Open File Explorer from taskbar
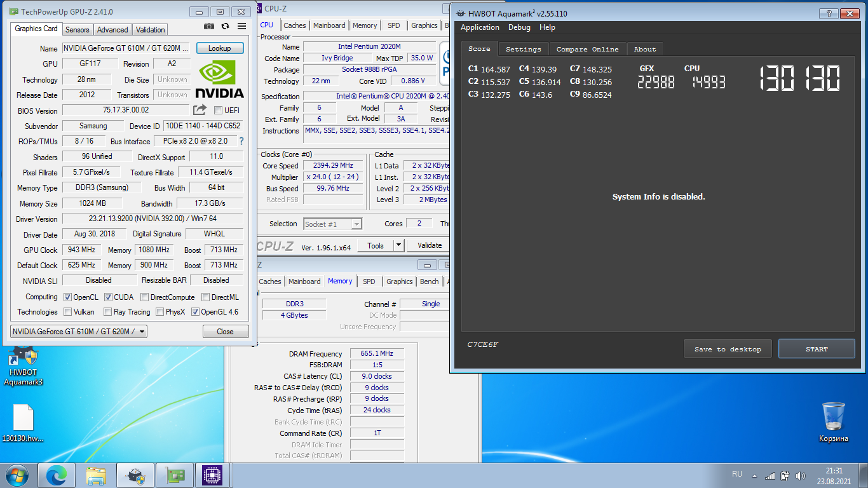The image size is (868, 488). click(x=96, y=475)
